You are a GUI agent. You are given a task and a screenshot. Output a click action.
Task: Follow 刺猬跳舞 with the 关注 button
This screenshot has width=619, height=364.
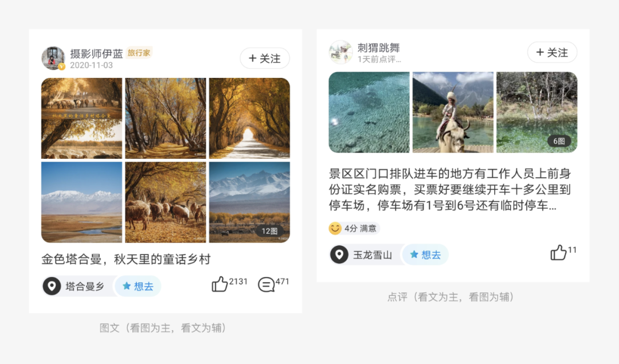coord(553,52)
